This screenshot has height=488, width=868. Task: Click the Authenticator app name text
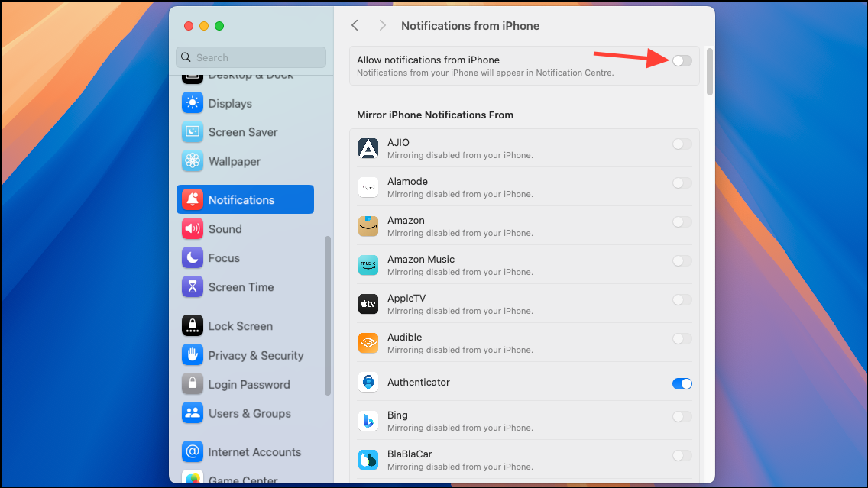tap(419, 382)
